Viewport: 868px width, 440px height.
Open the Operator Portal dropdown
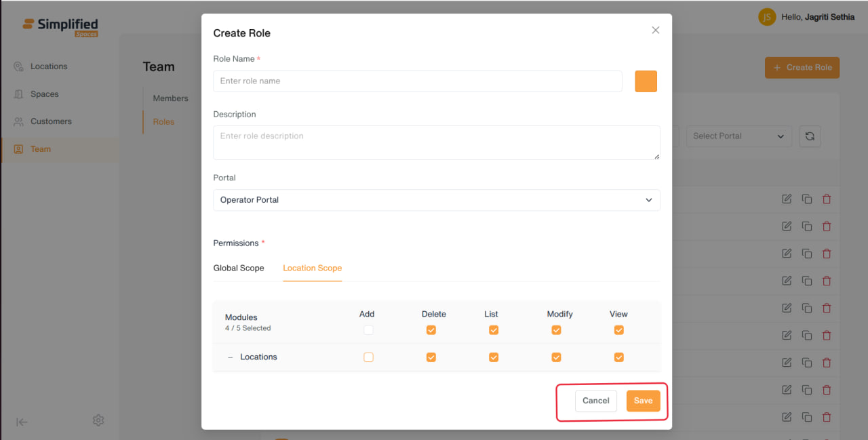point(437,200)
